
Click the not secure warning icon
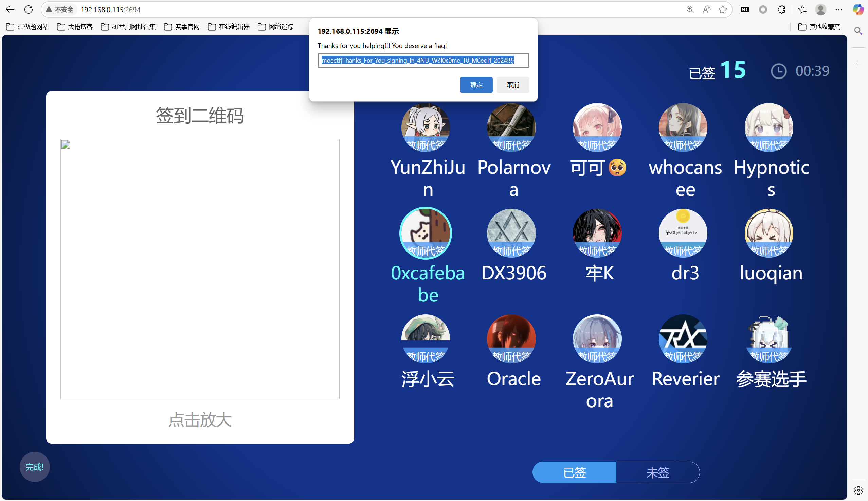pos(49,10)
